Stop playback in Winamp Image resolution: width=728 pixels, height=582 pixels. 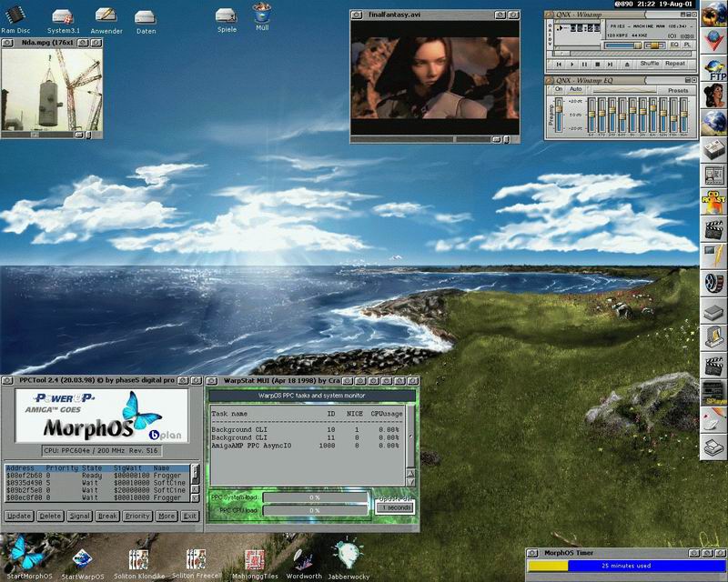598,65
